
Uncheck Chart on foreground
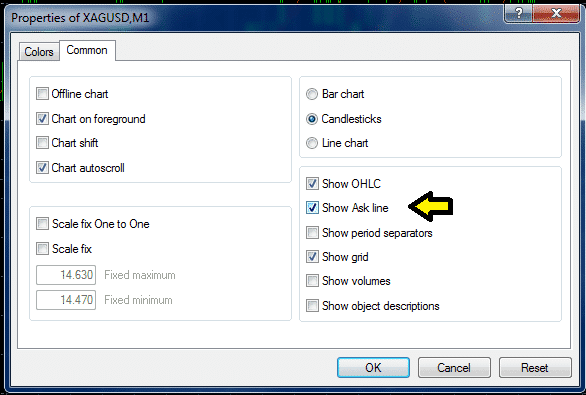click(x=42, y=118)
